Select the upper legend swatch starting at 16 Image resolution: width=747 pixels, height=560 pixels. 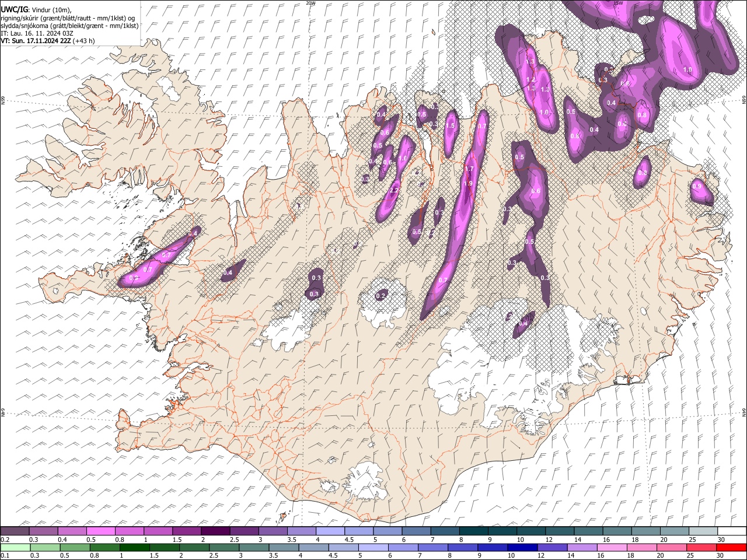[617, 531]
